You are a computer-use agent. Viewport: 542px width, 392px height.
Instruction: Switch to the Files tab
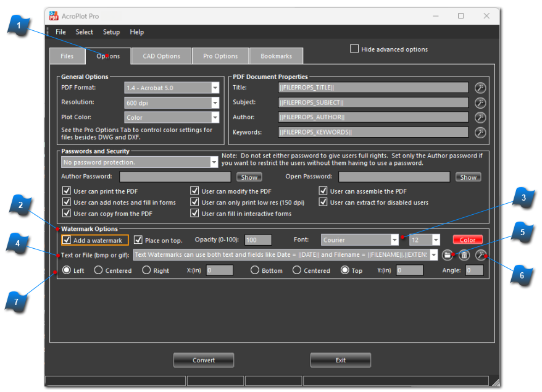click(67, 56)
